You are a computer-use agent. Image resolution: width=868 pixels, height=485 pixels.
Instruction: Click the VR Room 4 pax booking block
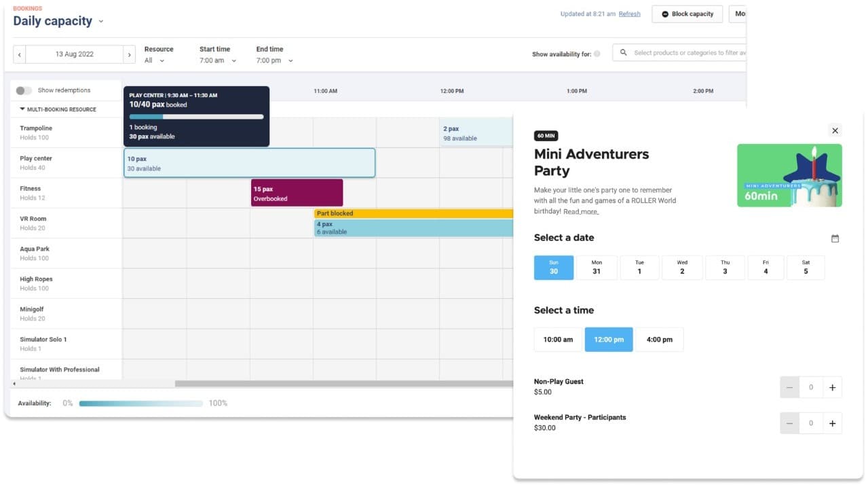coord(413,228)
